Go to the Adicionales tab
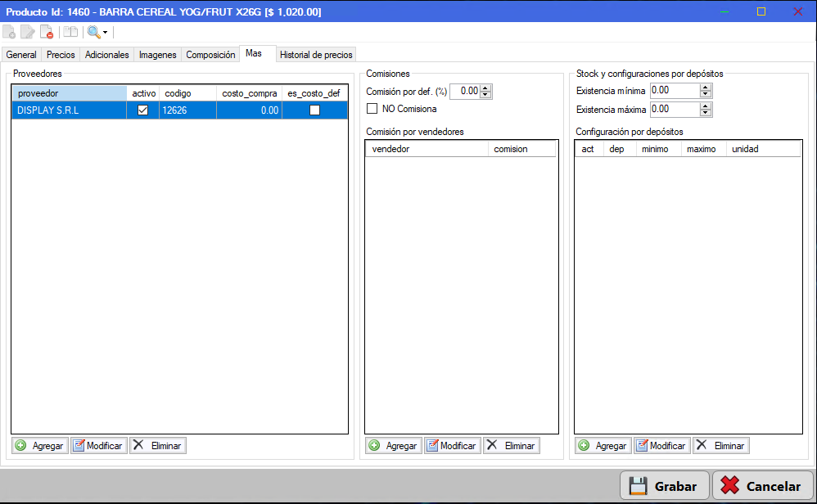 coord(106,55)
